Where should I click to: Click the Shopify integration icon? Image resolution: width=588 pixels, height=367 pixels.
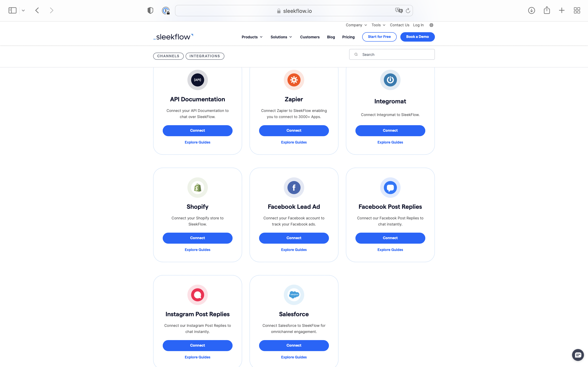[x=197, y=187]
